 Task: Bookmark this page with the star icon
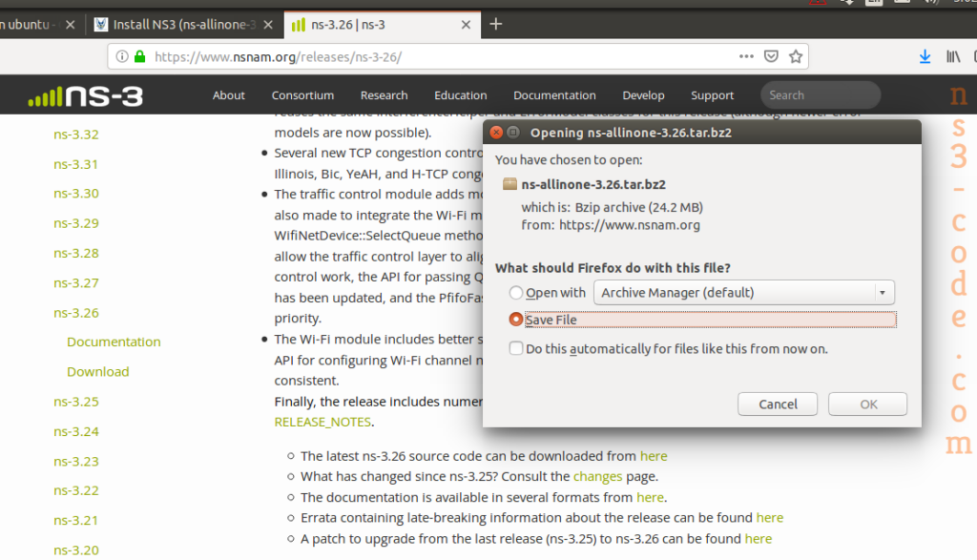point(796,56)
